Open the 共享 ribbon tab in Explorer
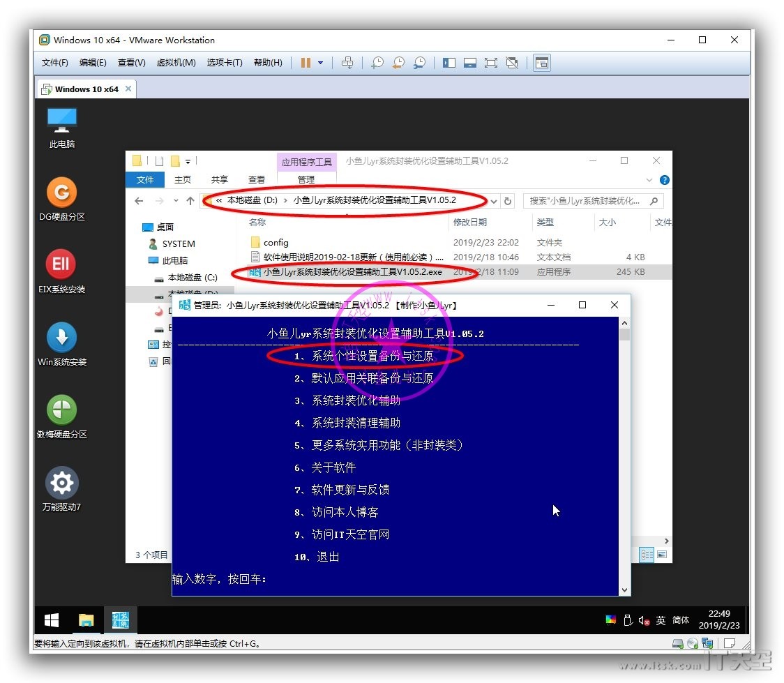Image resolution: width=784 pixels, height=683 pixels. (220, 179)
